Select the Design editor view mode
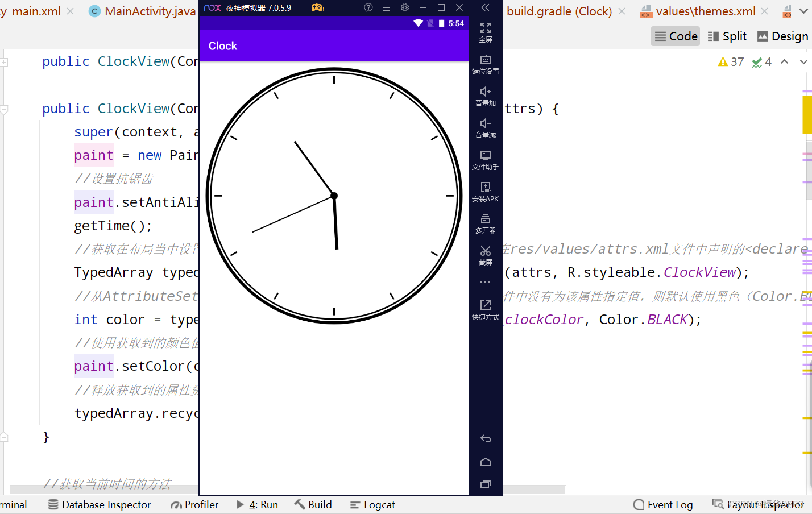This screenshot has width=812, height=514. [x=782, y=36]
